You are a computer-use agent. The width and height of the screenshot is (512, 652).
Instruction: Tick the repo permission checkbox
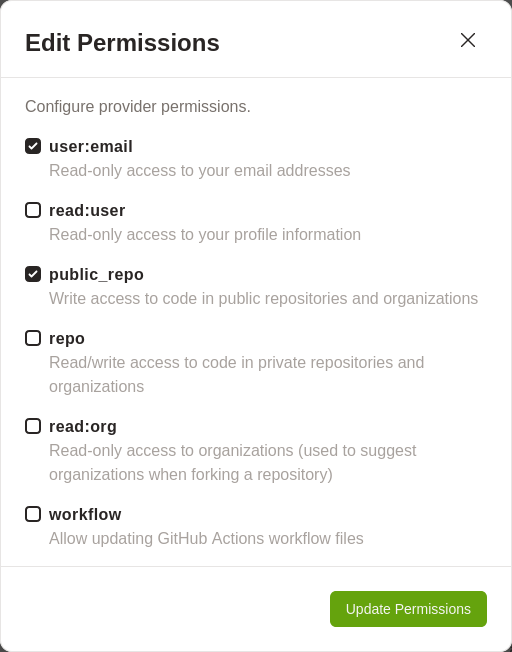(33, 338)
